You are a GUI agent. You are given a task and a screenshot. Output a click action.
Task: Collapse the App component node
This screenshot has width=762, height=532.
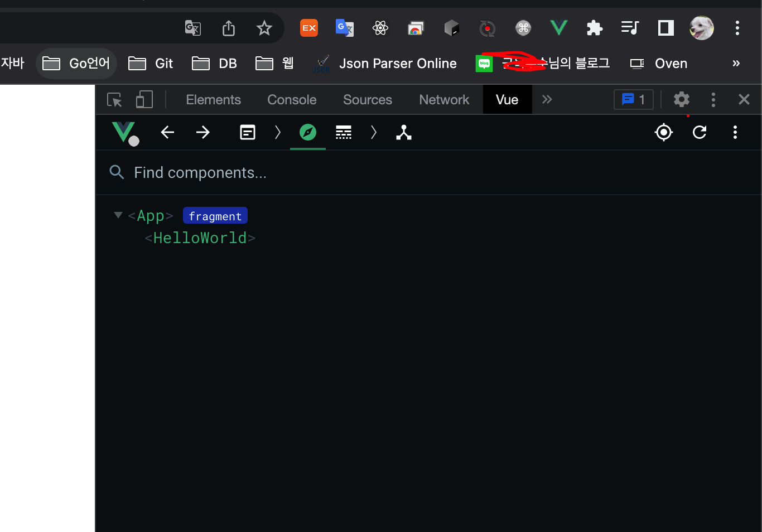pyautogui.click(x=118, y=215)
